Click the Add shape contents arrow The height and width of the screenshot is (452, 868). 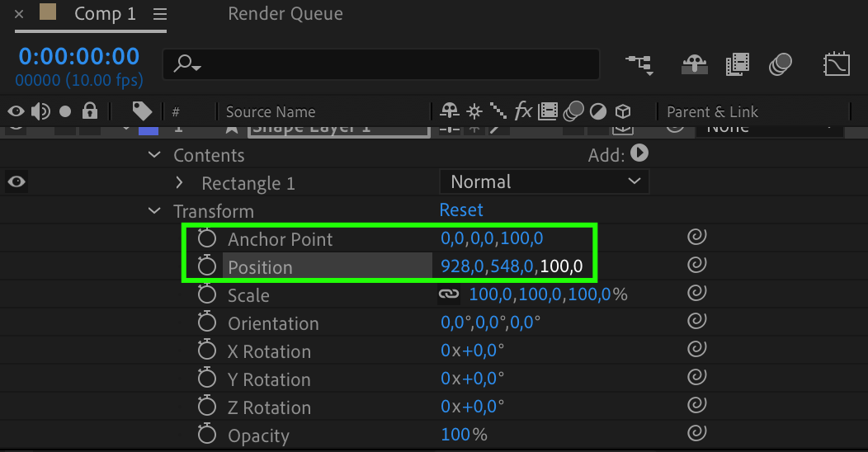pos(639,153)
